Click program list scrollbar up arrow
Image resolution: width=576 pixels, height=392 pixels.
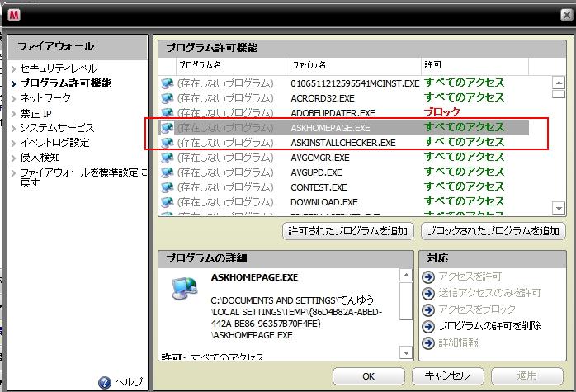[559, 83]
